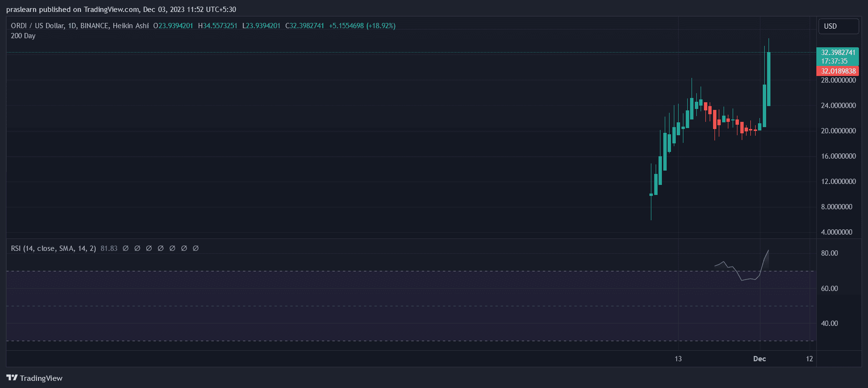
Task: Click the 80.00 level on RSI scale
Action: point(829,253)
